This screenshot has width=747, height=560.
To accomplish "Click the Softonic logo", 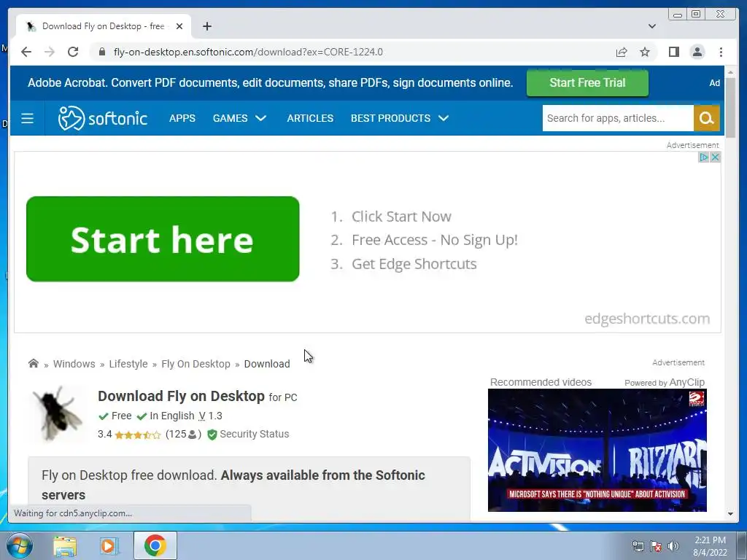I will 103,118.
